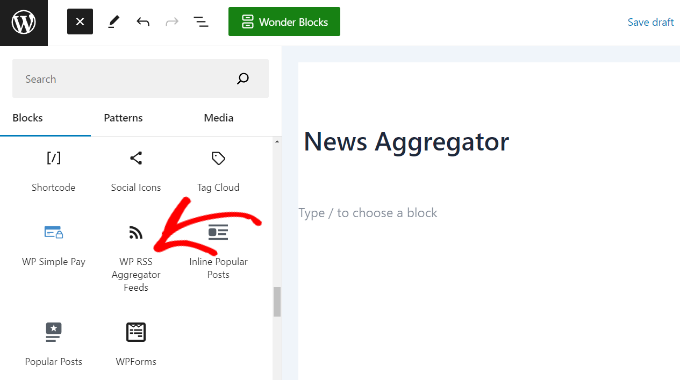Image resolution: width=680 pixels, height=380 pixels.
Task: Insert the WP Simple Pay block
Action: (53, 246)
